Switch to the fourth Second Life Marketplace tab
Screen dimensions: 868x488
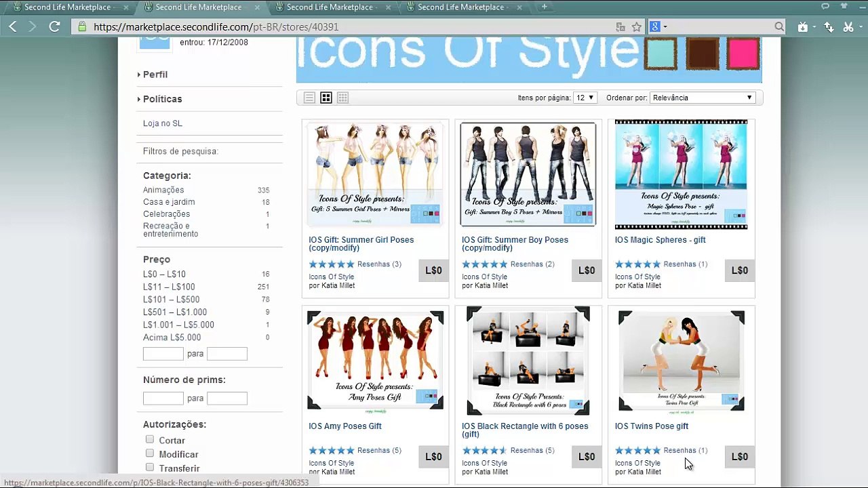pyautogui.click(x=460, y=7)
